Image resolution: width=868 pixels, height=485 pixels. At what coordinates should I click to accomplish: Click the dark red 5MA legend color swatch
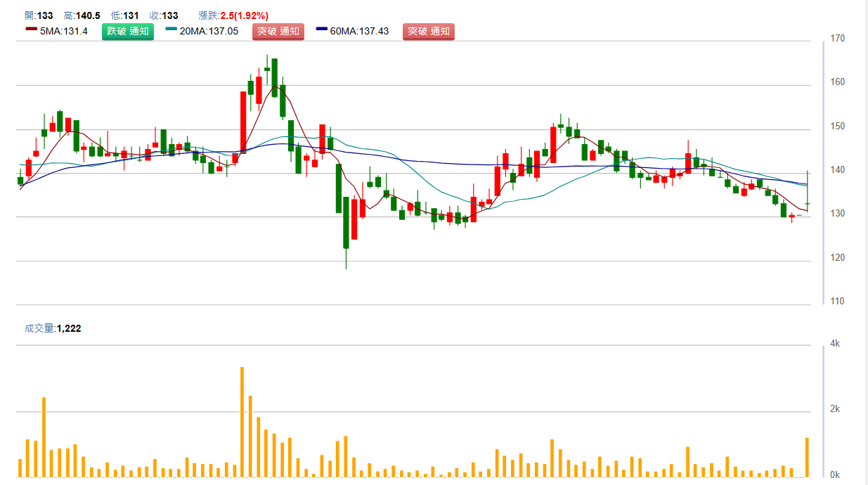click(x=31, y=29)
